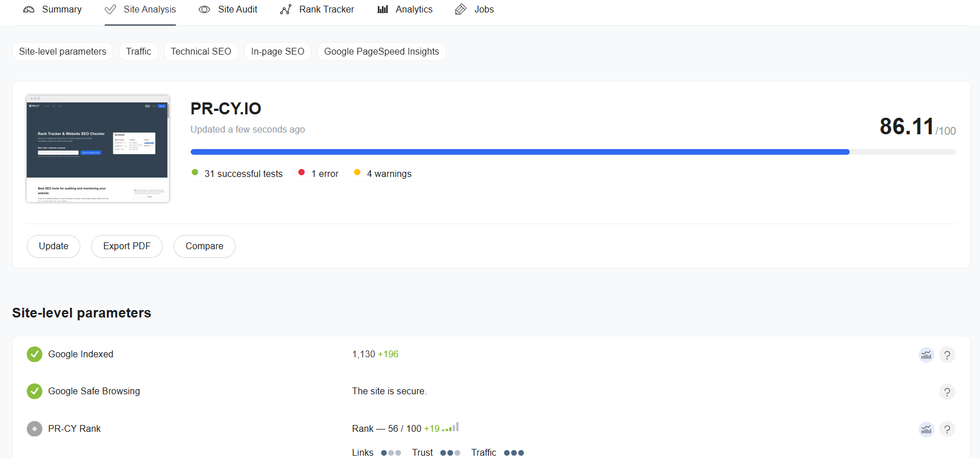The height and width of the screenshot is (458, 980).
Task: Click the gray status icon beside PR-CY Rank
Action: pos(35,429)
